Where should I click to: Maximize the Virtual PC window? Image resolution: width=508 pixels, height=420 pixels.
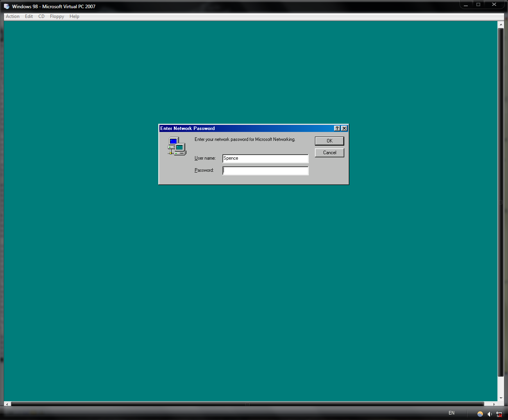click(x=478, y=5)
